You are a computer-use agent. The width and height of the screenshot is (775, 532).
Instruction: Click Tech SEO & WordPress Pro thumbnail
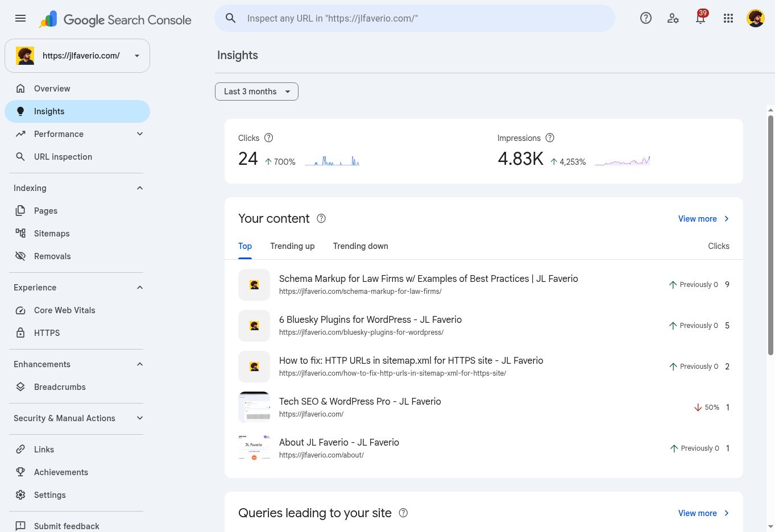click(x=254, y=408)
